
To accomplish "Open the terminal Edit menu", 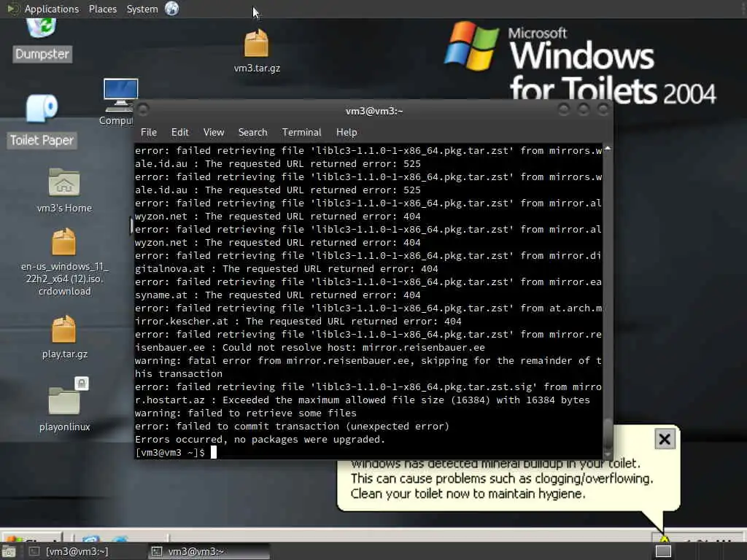I will tap(179, 133).
